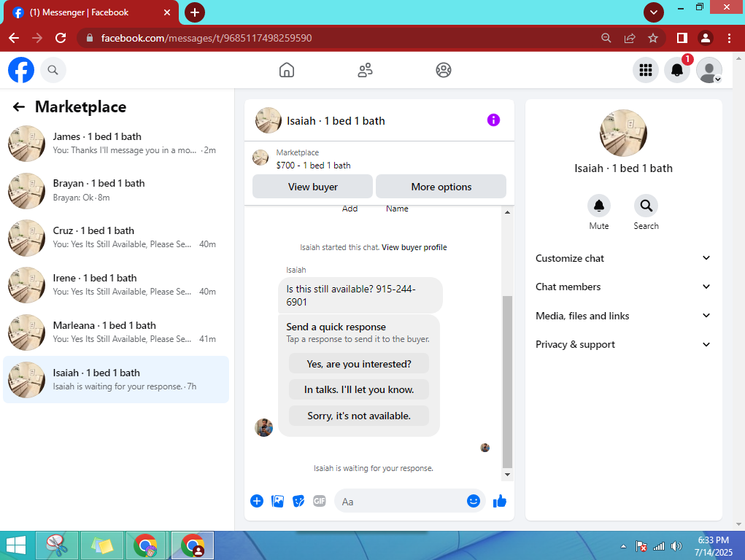The width and height of the screenshot is (745, 560).
Task: Open Irene 1 bed 1 bath conversation
Action: [x=116, y=285]
